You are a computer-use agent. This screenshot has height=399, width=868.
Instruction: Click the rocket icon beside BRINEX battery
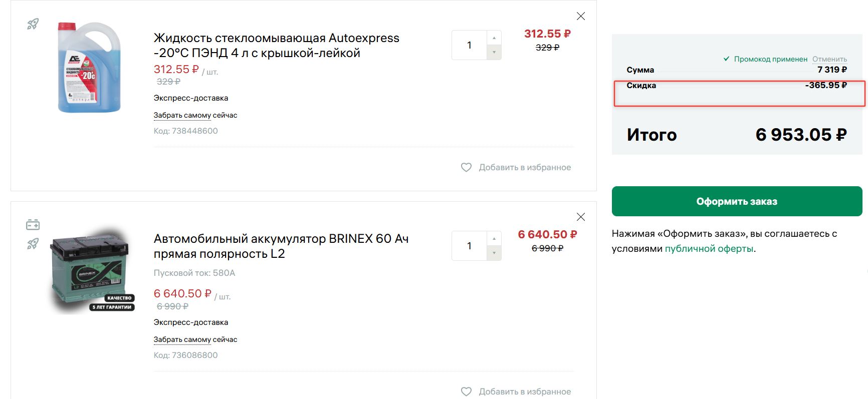33,244
